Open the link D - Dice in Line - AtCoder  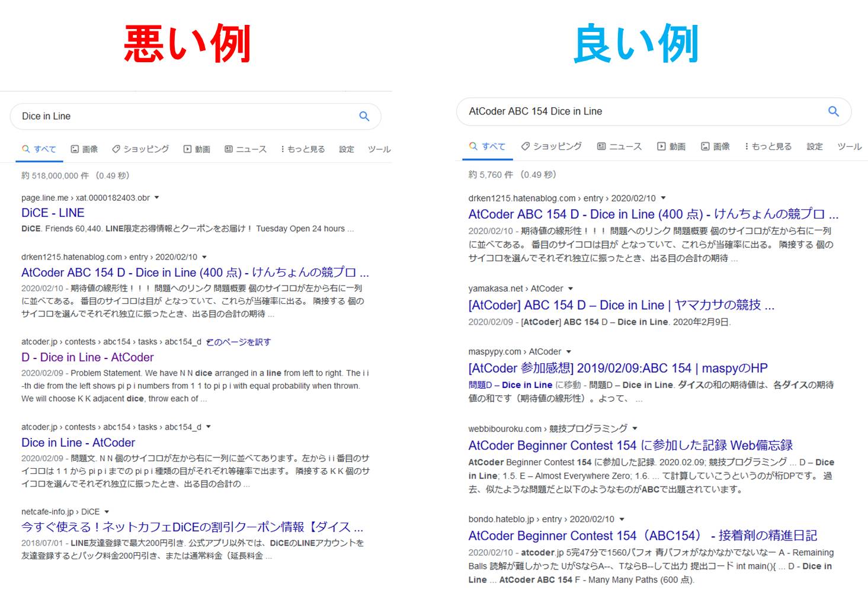click(87, 357)
